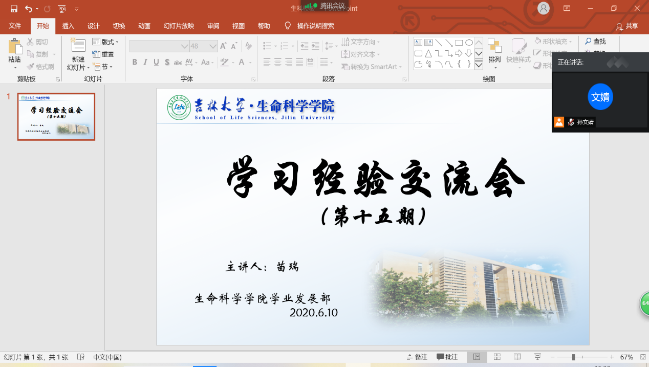Switch to the Slide Show (幻灯片放映) tab
Screen dimensions: 649x367
pyautogui.click(x=178, y=26)
